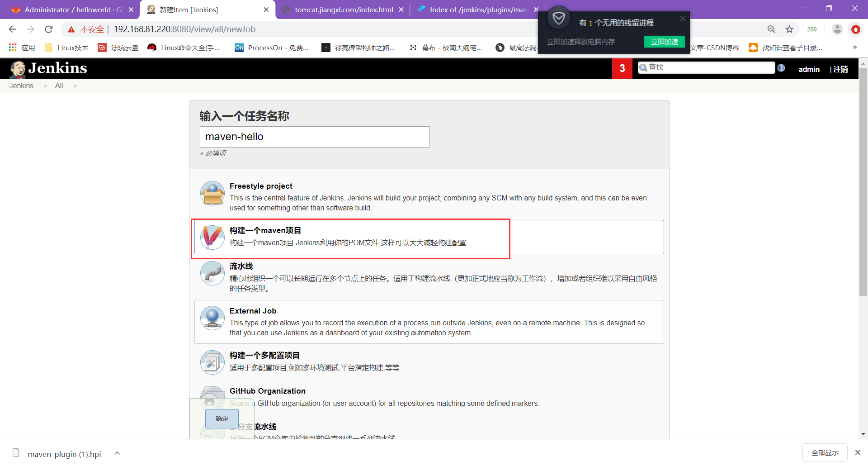868x466 pixels.
Task: Click the 构建一个多配置项目 stacked-windows icon
Action: [x=212, y=362]
